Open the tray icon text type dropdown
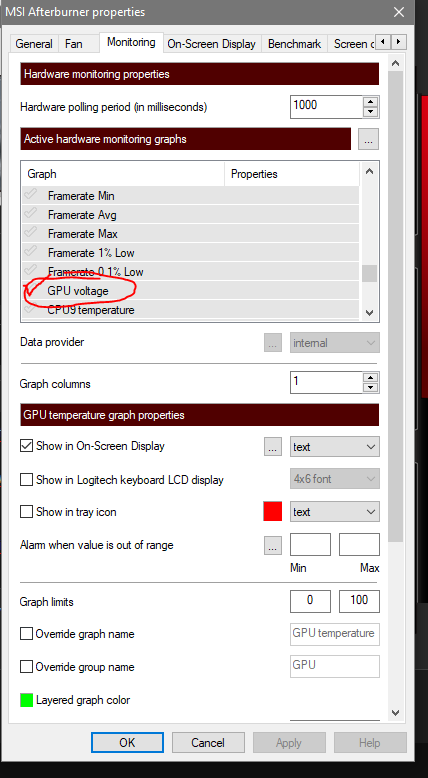Screen dimensions: 428x778 [335, 512]
